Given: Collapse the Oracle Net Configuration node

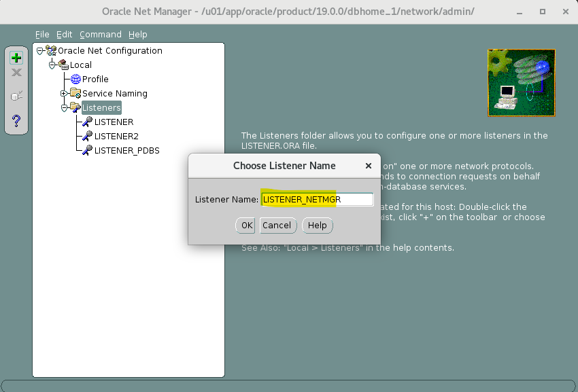Looking at the screenshot, I should (x=40, y=51).
